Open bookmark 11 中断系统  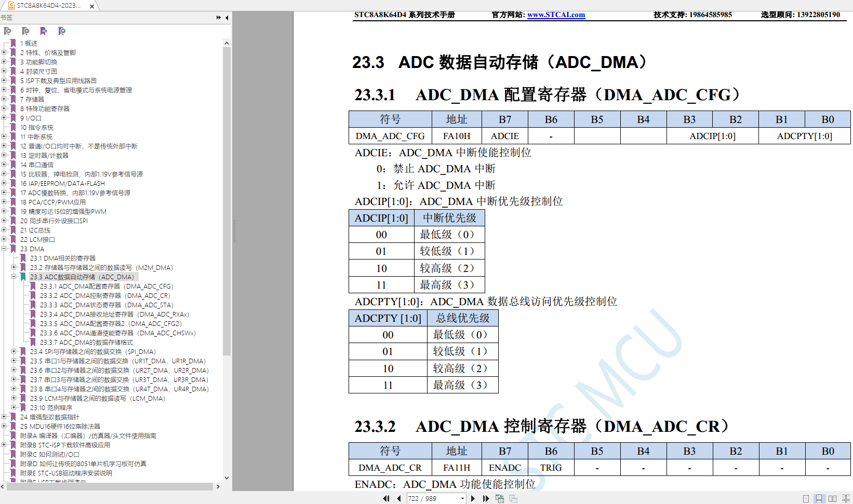(36, 137)
